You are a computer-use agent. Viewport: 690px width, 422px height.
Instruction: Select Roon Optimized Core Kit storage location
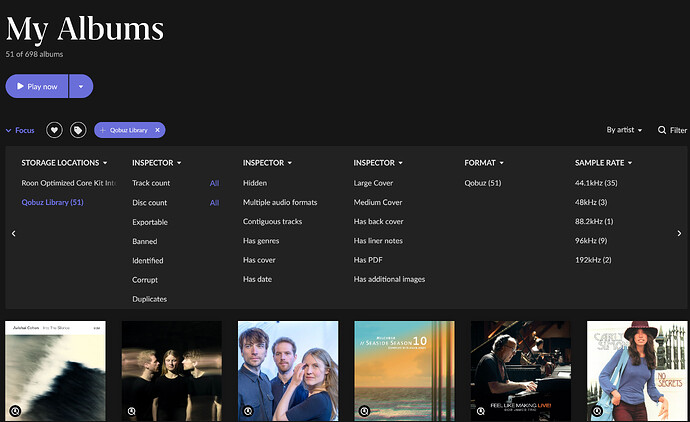pyautogui.click(x=69, y=183)
